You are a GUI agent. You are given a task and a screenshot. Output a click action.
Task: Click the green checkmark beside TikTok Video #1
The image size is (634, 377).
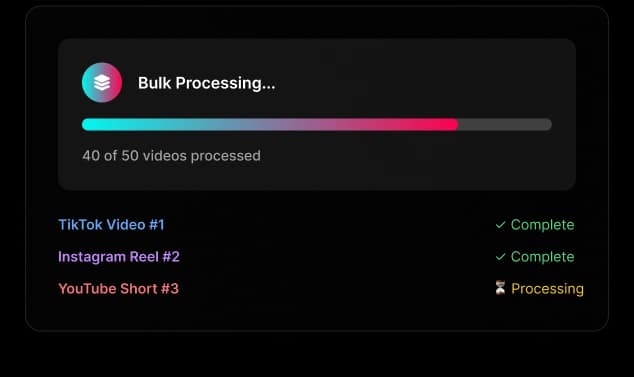tap(501, 225)
